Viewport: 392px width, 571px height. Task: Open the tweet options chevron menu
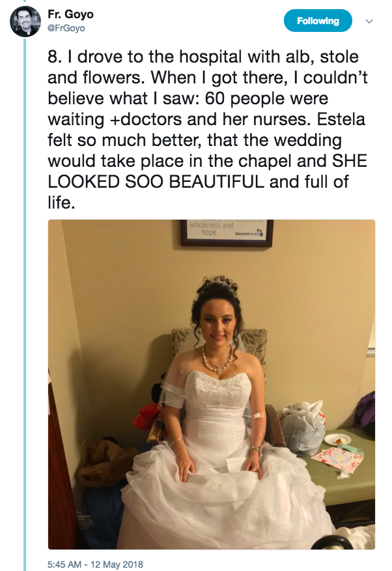[x=369, y=21]
